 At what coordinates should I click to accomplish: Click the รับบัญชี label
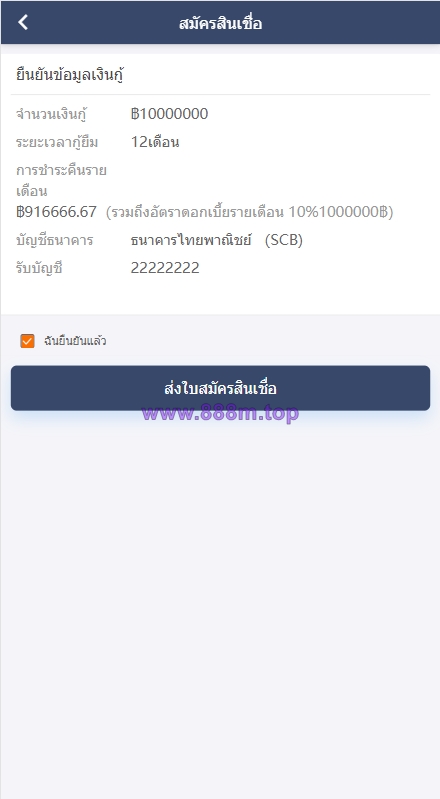point(39,268)
